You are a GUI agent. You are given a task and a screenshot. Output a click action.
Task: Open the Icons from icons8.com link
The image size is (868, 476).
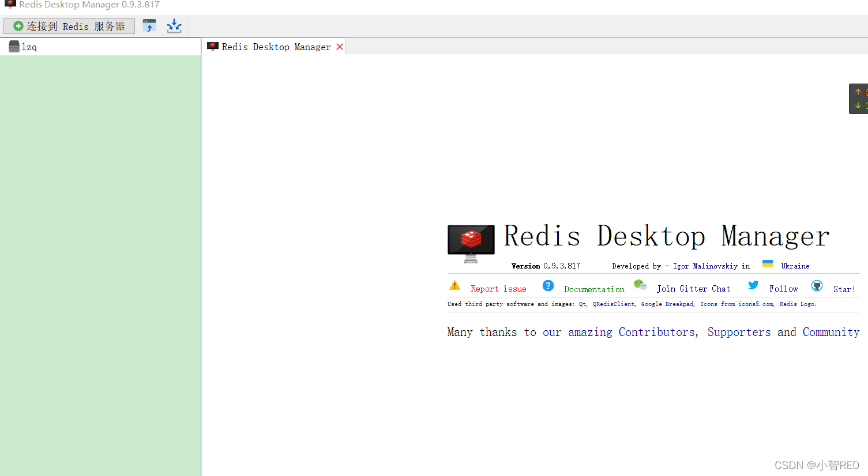click(737, 304)
